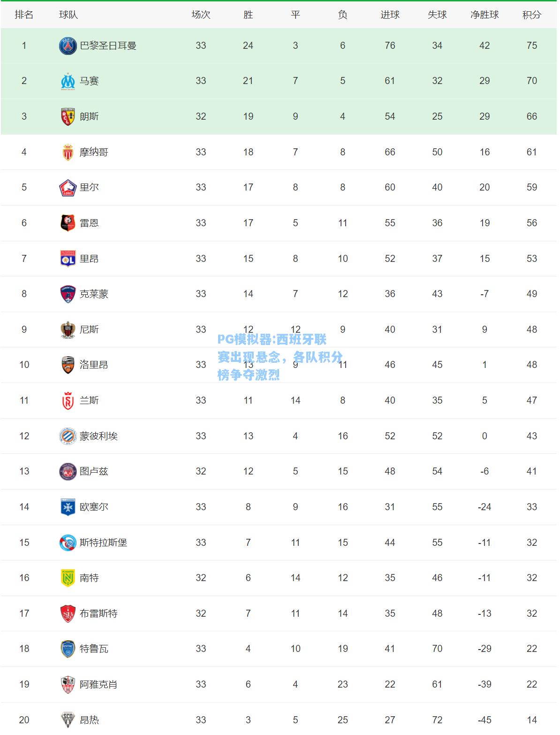This screenshot has height=735, width=560.
Task: Click the Montpellier round logo
Action: [x=68, y=436]
